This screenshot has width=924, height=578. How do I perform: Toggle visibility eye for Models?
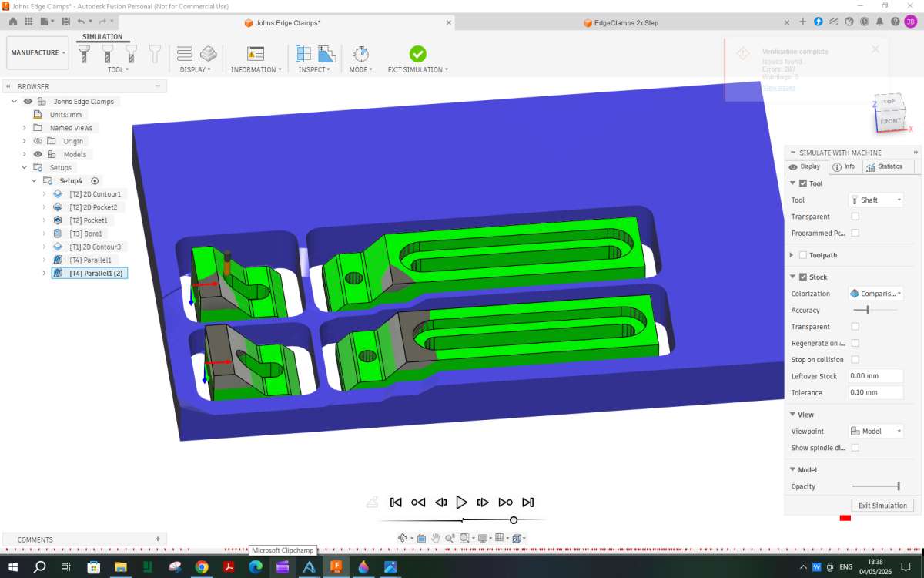38,154
